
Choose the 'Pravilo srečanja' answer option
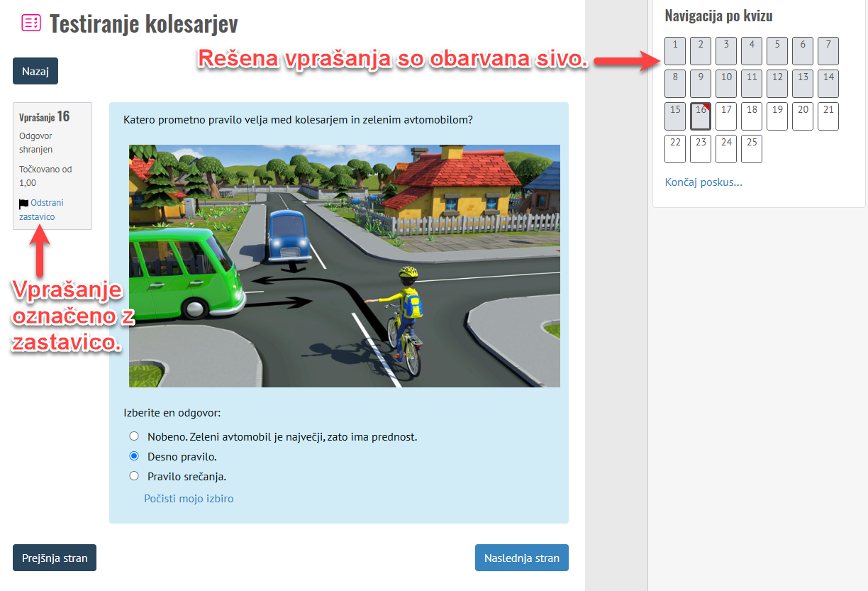click(134, 476)
